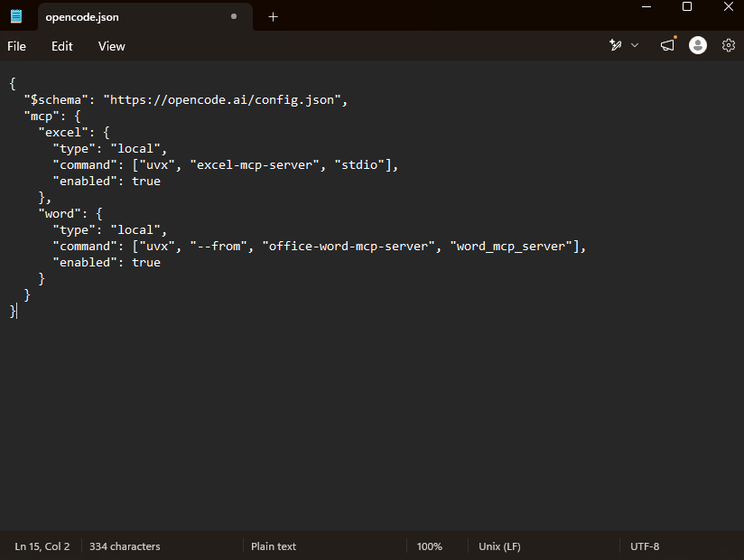Click the "$schema" key text
The height and width of the screenshot is (560, 744).
[x=56, y=100]
